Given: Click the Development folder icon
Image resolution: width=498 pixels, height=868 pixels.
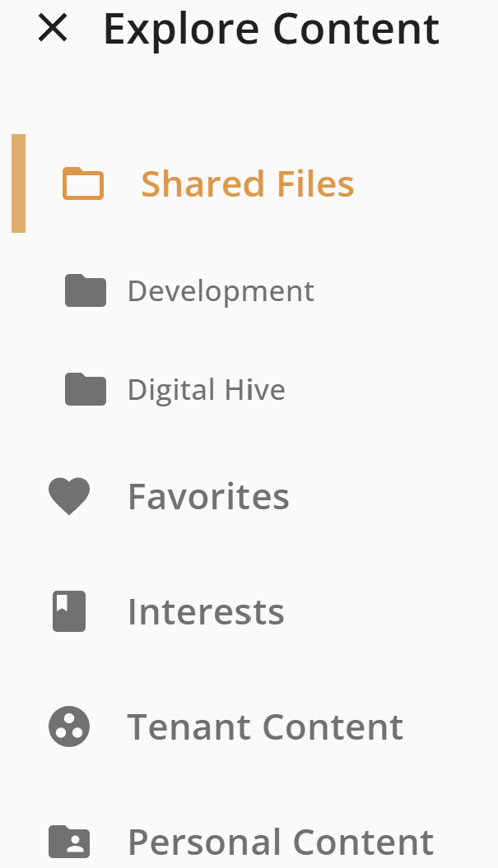Looking at the screenshot, I should [x=86, y=290].
